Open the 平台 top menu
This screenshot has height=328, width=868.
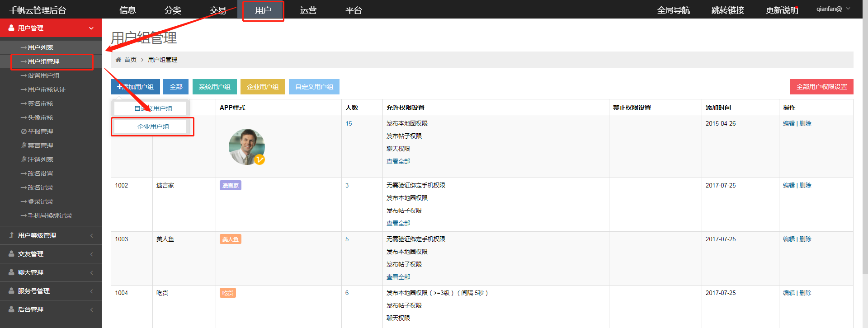354,10
